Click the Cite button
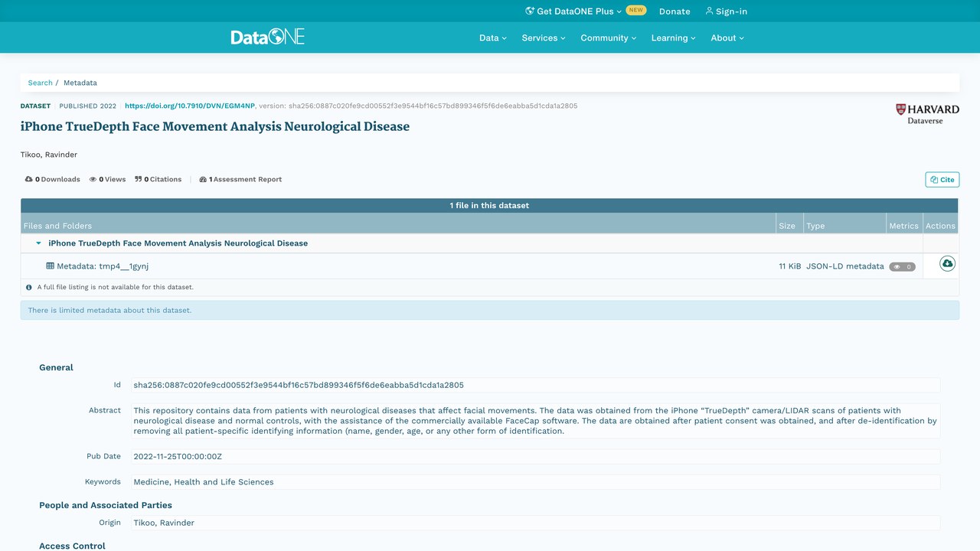980x551 pixels. point(942,179)
